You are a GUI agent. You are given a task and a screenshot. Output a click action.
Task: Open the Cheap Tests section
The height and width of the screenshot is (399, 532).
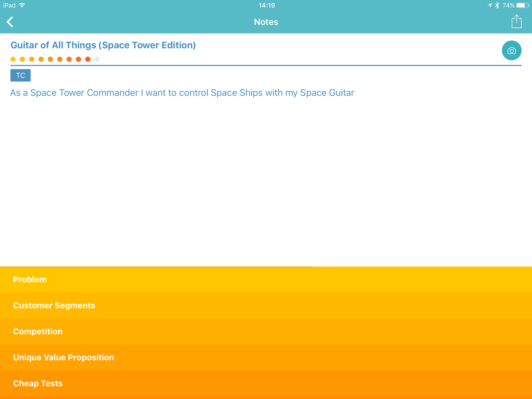click(38, 383)
